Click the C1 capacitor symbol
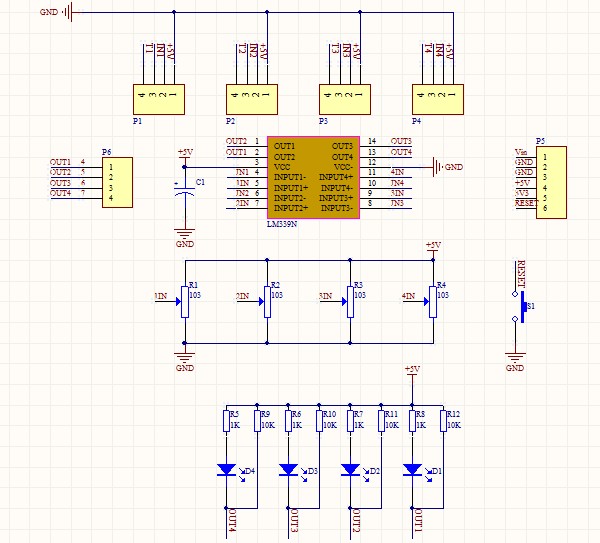This screenshot has width=600, height=543. point(184,195)
